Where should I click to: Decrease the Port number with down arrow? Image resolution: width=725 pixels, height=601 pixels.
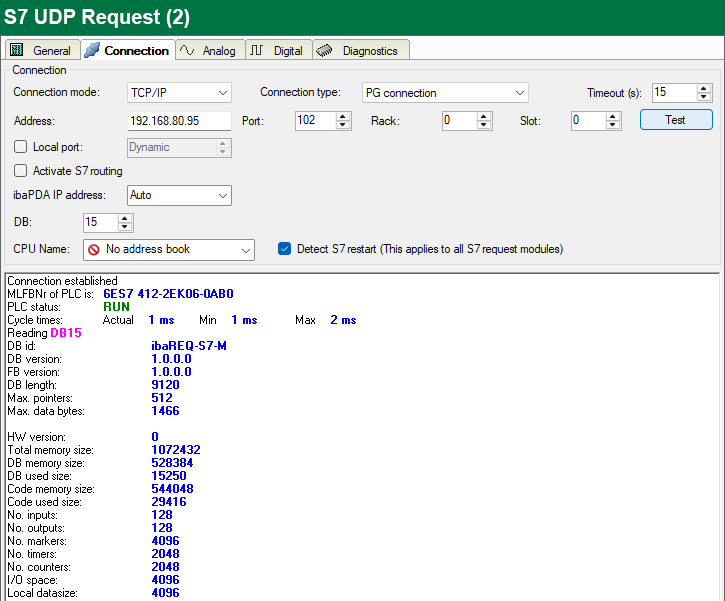point(343,125)
